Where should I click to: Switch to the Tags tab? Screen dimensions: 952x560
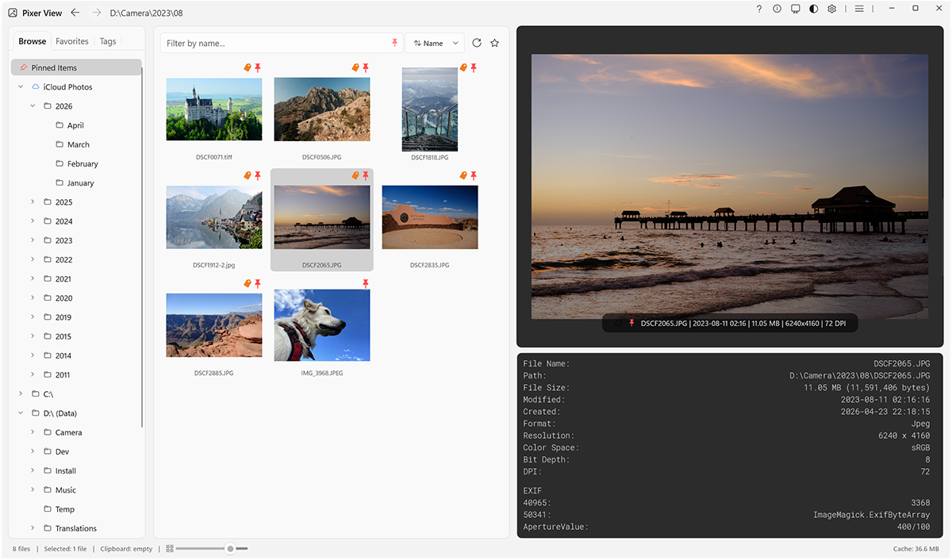tap(107, 40)
